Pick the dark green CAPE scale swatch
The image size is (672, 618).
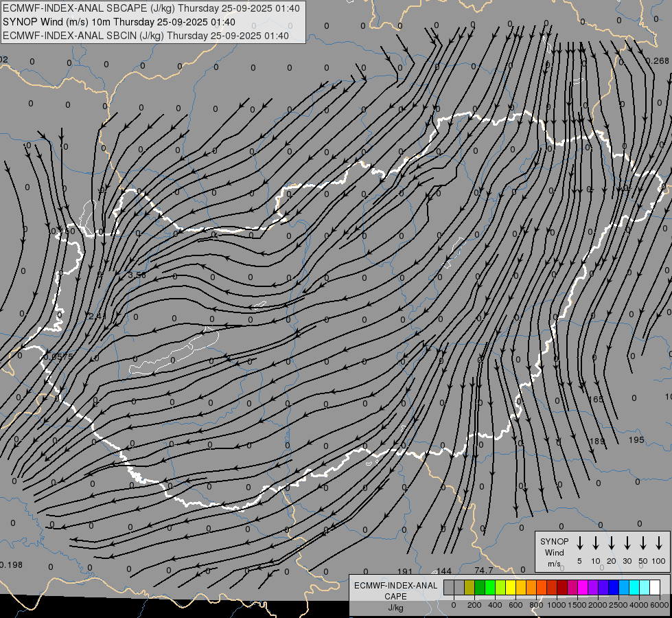(x=480, y=587)
